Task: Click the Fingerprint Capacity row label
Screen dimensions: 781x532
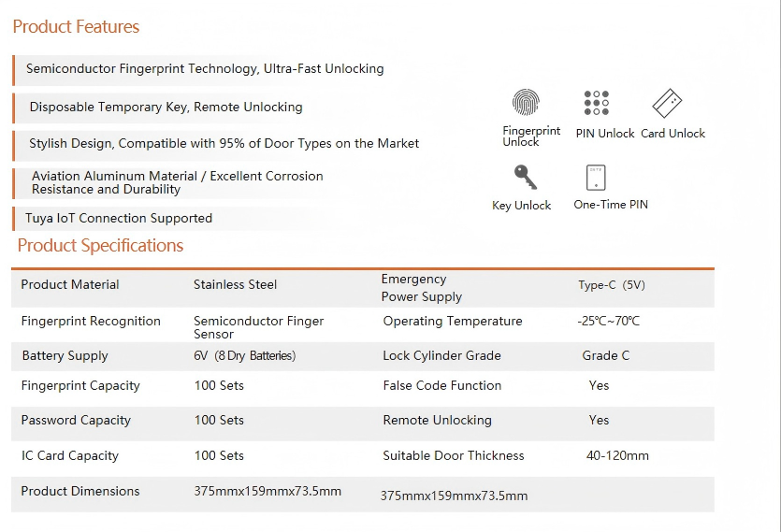Action: (x=80, y=386)
